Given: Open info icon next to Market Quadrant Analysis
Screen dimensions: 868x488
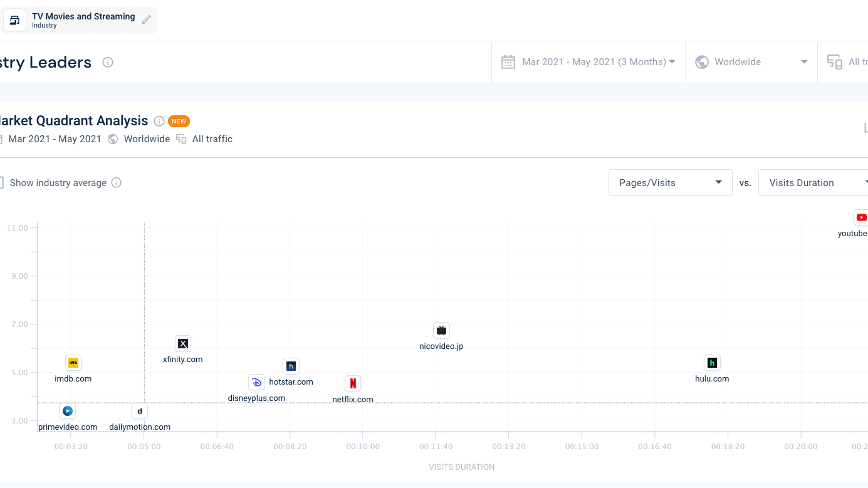Looking at the screenshot, I should [x=159, y=121].
